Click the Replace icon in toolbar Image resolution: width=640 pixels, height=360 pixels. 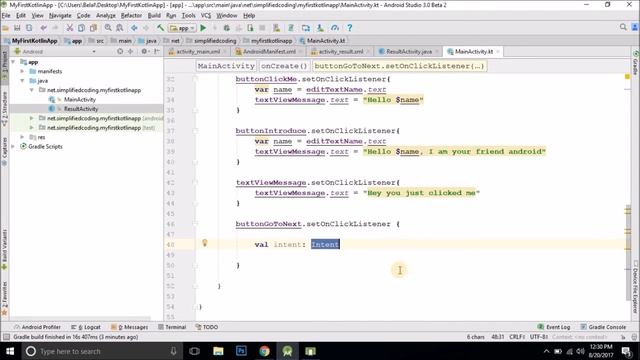click(120, 28)
